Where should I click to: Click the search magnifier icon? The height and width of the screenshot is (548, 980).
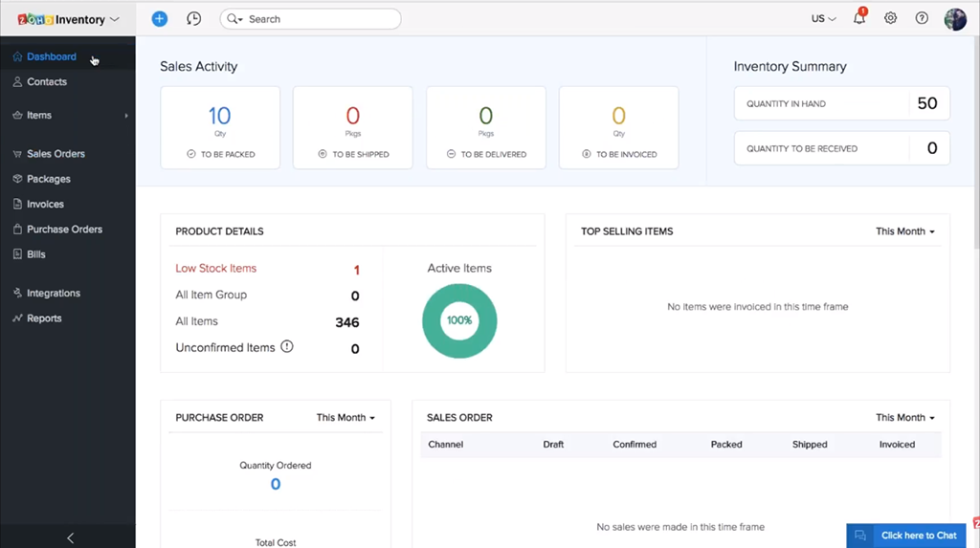[x=234, y=19]
